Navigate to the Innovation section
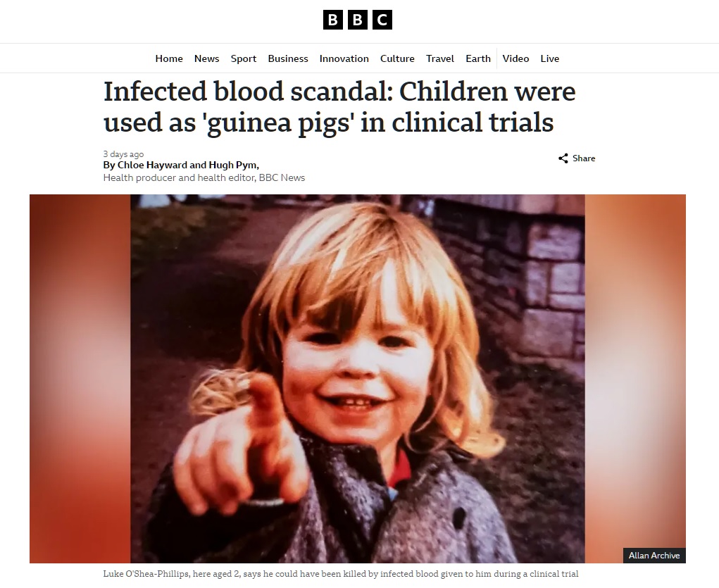719x588 pixels. (x=344, y=58)
